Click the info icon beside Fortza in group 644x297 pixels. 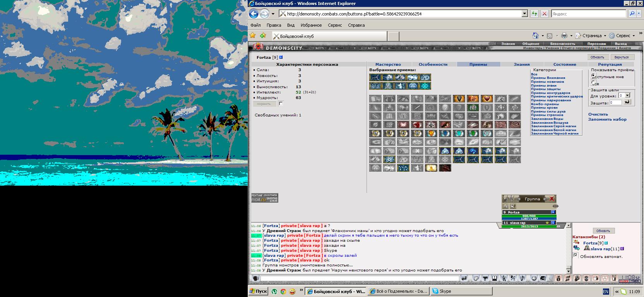point(553,212)
